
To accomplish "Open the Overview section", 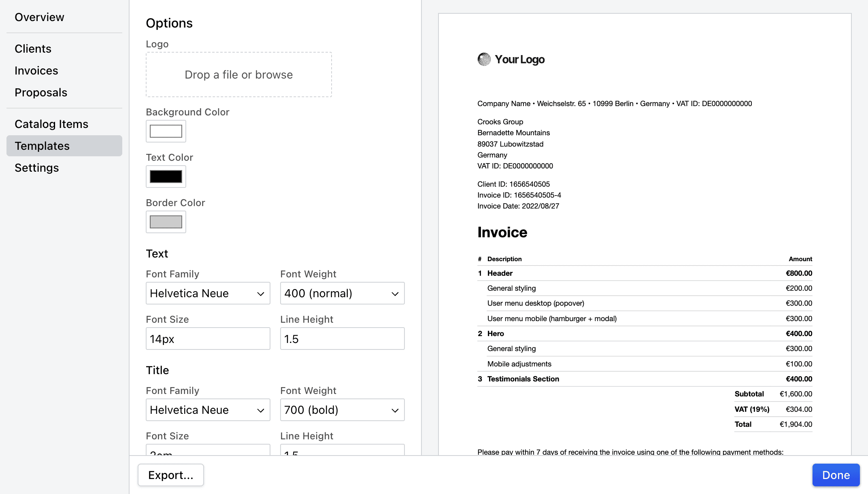I will coord(39,17).
